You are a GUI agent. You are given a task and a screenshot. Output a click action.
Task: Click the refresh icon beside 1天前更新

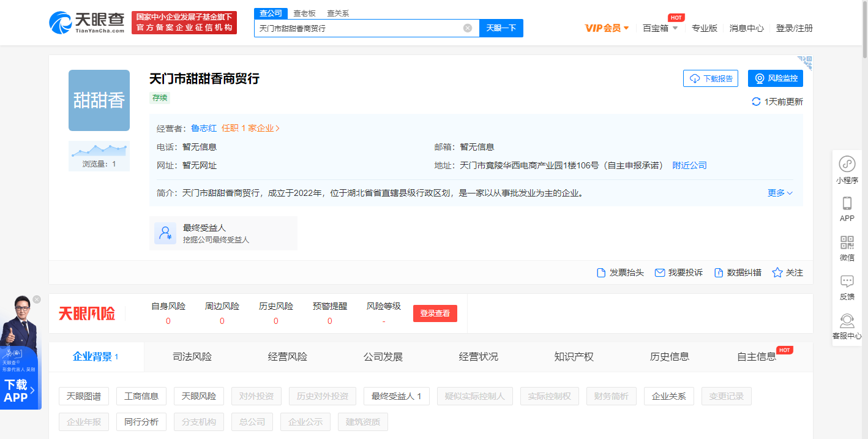(x=757, y=102)
